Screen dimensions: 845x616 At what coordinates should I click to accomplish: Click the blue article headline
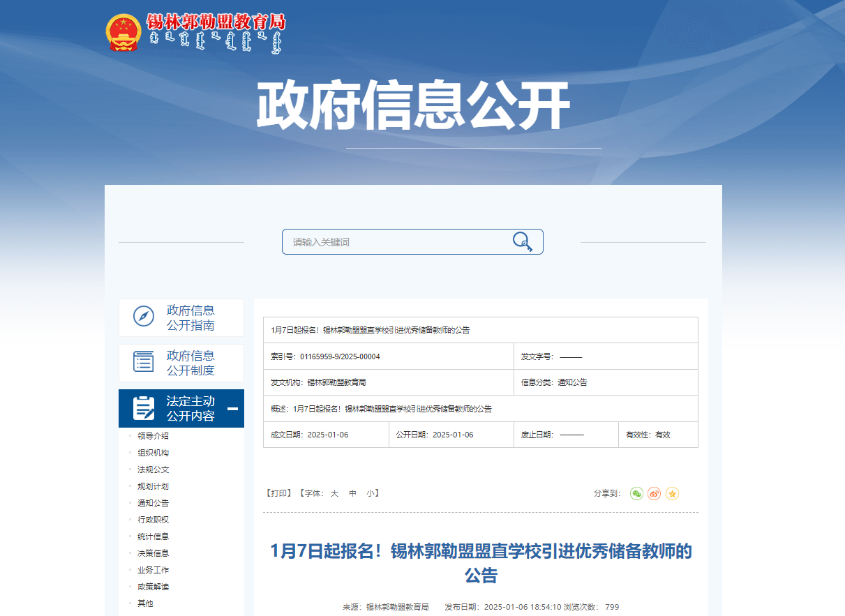(481, 564)
